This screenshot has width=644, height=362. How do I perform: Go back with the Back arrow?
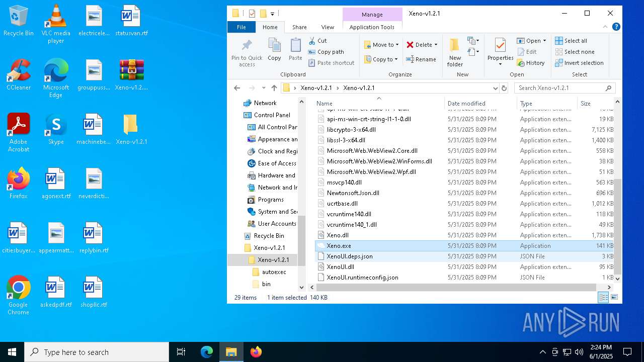click(237, 87)
